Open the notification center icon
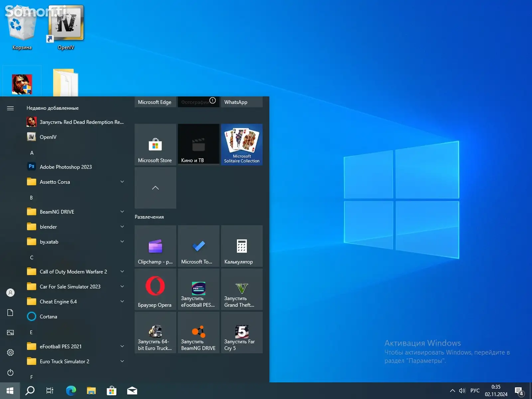The image size is (532, 399). click(519, 391)
